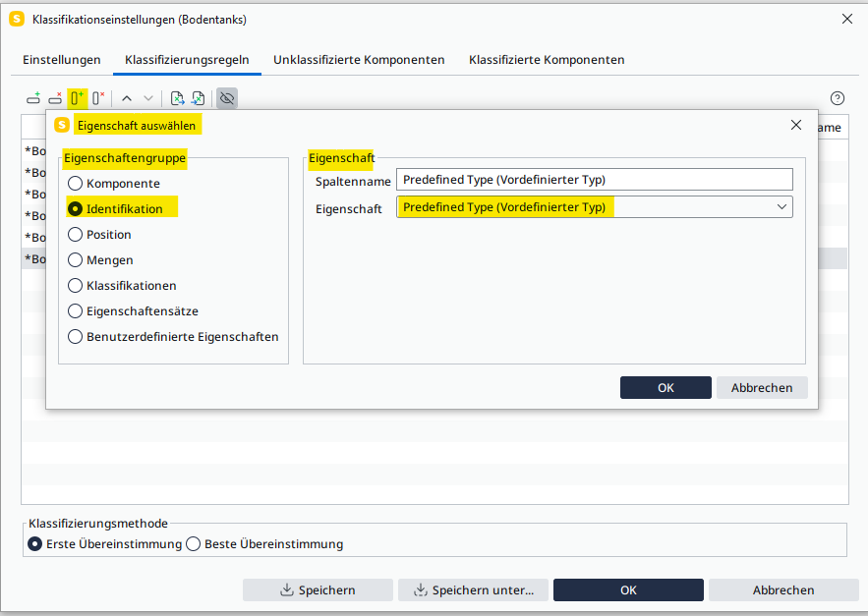Select the Komponente radio button
This screenshot has width=868, height=616.
coord(76,184)
